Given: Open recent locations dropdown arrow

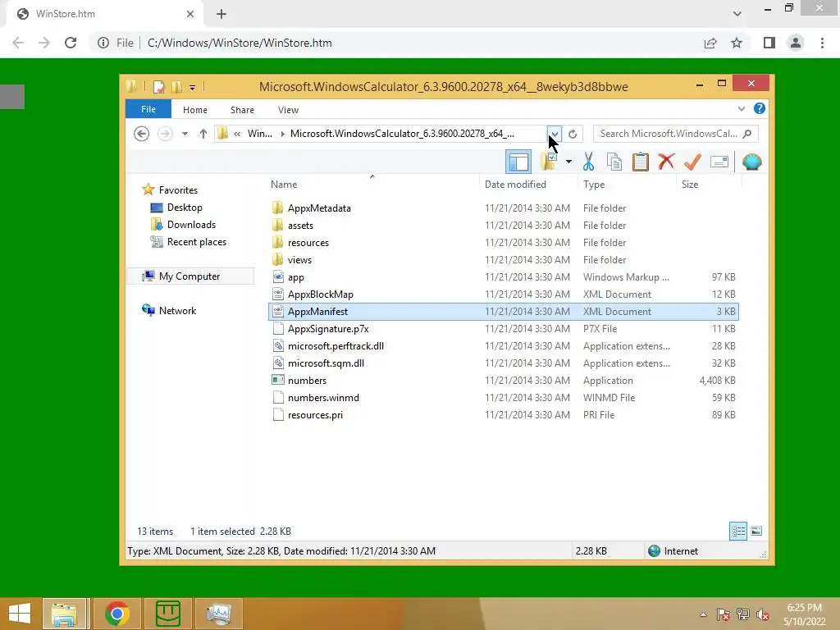Looking at the screenshot, I should coord(185,134).
